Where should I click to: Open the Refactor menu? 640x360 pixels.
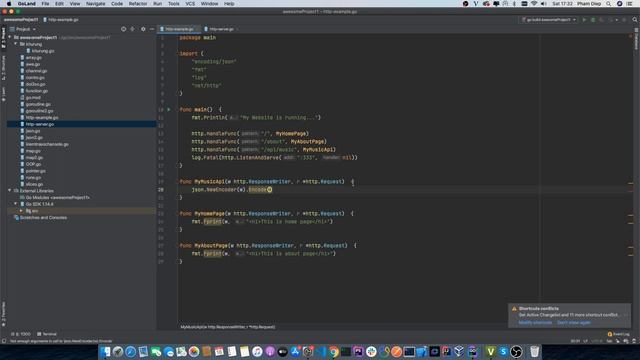pyautogui.click(x=138, y=4)
